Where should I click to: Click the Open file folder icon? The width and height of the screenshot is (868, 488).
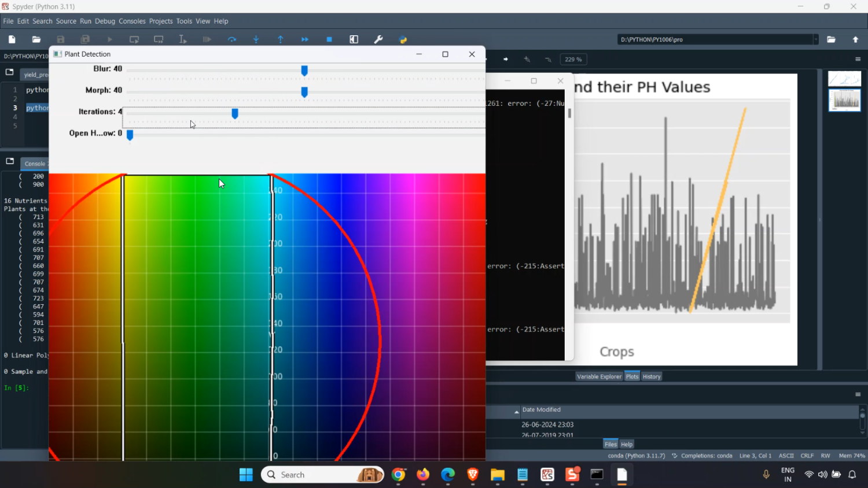pyautogui.click(x=36, y=39)
